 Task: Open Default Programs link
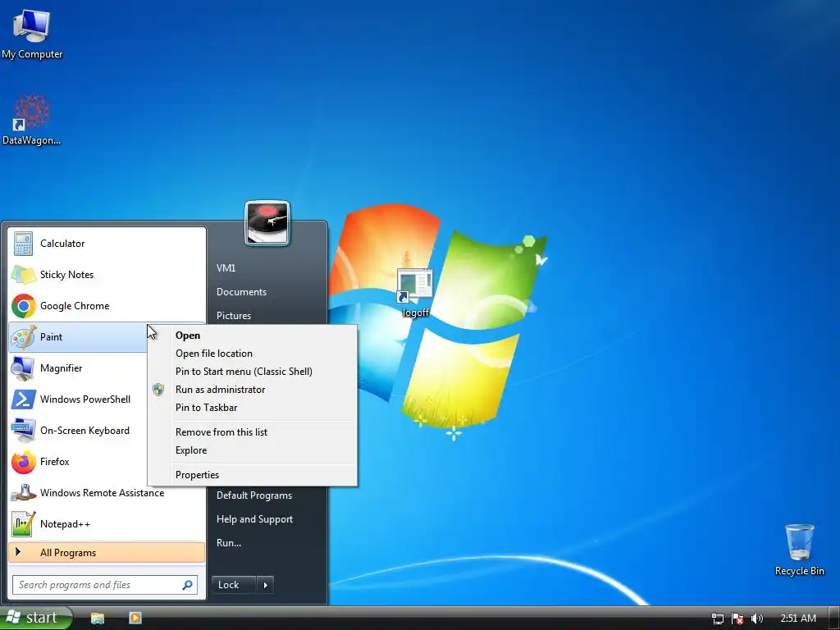254,495
